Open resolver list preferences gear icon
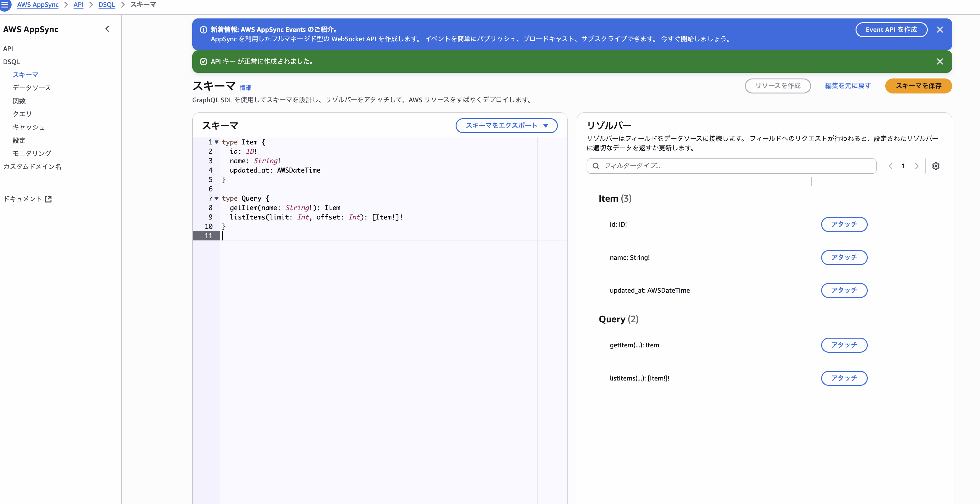Image resolution: width=980 pixels, height=504 pixels. tap(936, 166)
